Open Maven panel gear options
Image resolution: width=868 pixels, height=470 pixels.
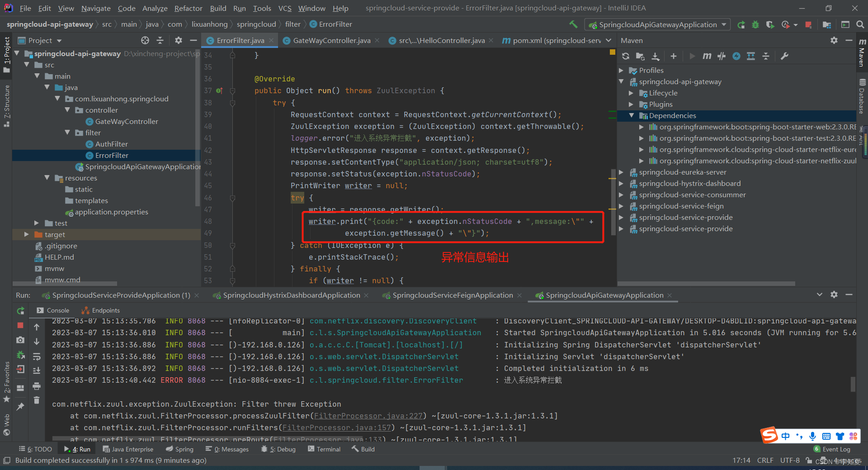[x=834, y=40]
